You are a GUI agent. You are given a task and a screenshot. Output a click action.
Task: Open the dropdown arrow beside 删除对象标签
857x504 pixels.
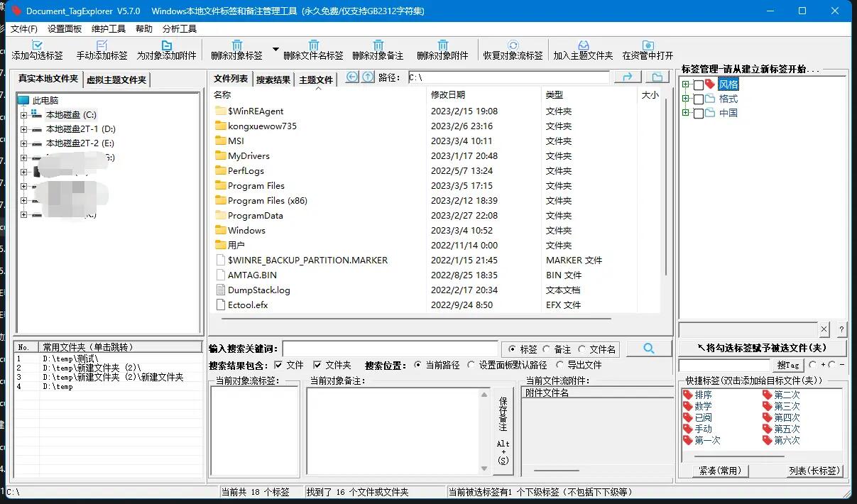coord(275,49)
